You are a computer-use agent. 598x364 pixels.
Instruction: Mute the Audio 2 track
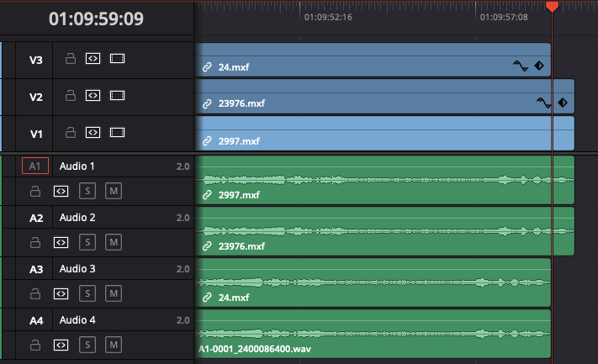click(x=114, y=242)
